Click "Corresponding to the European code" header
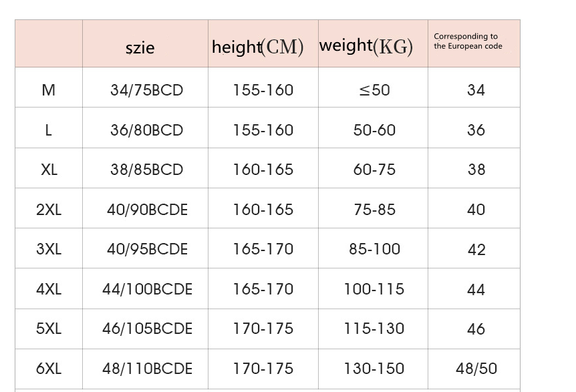 (468, 41)
